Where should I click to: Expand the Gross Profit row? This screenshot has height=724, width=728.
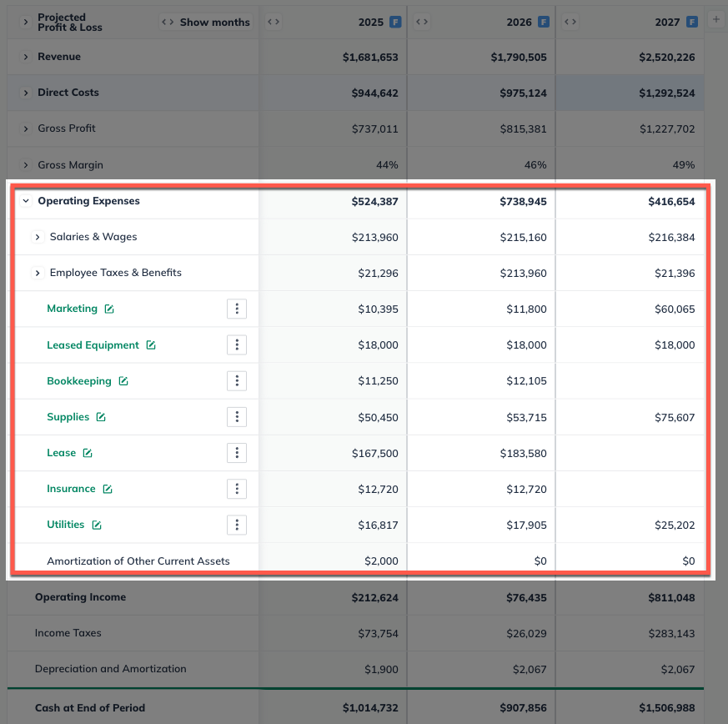click(26, 128)
